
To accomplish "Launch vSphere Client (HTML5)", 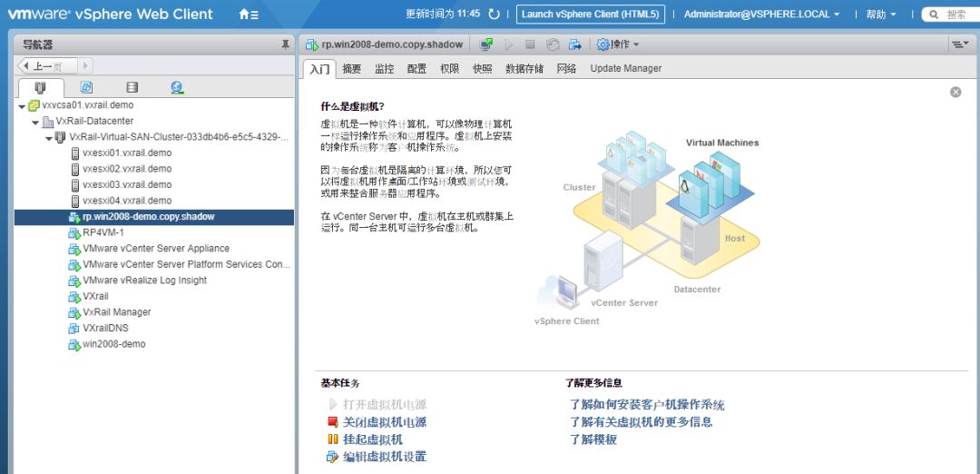I will [x=591, y=15].
